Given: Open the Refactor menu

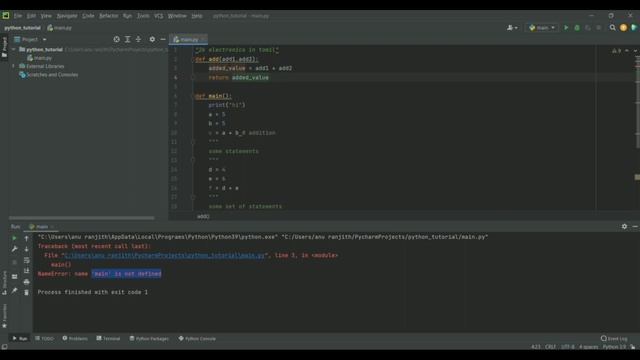Looking at the screenshot, I should click(109, 16).
